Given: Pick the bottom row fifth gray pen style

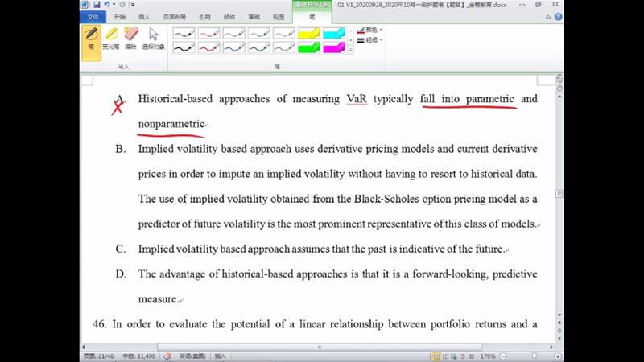Looking at the screenshot, I should tap(284, 47).
